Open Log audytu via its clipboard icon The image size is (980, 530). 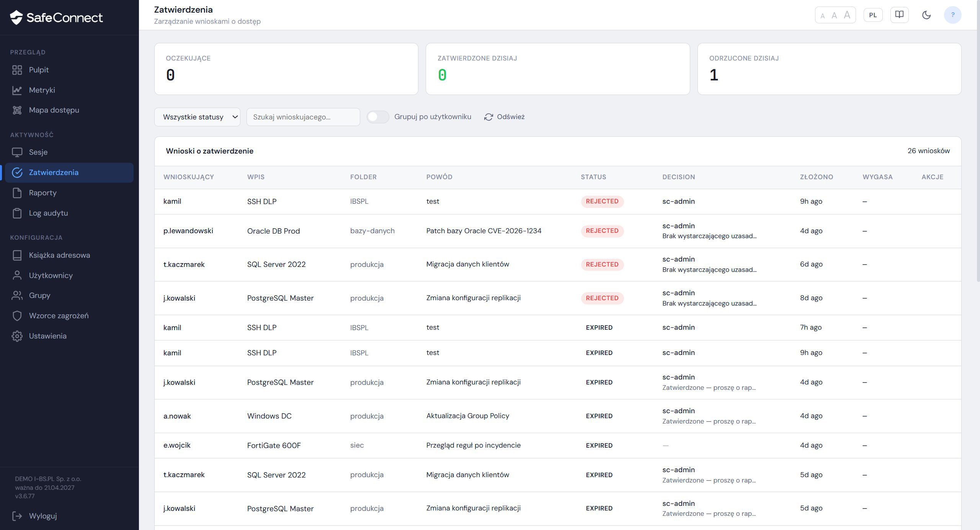point(17,213)
